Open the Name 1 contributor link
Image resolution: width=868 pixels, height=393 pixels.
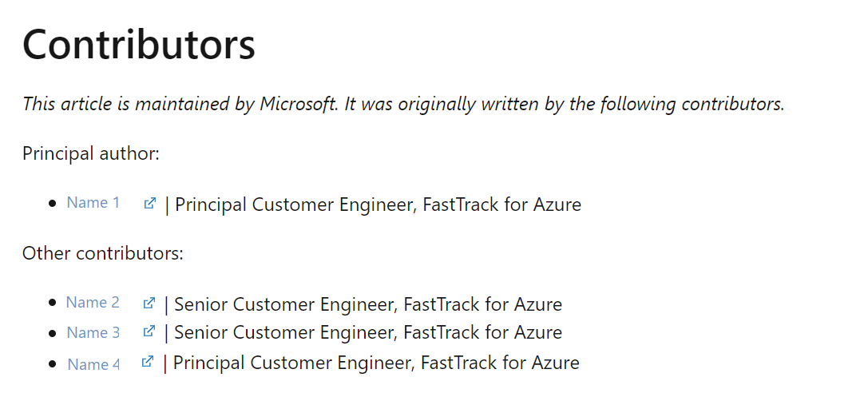pos(93,203)
